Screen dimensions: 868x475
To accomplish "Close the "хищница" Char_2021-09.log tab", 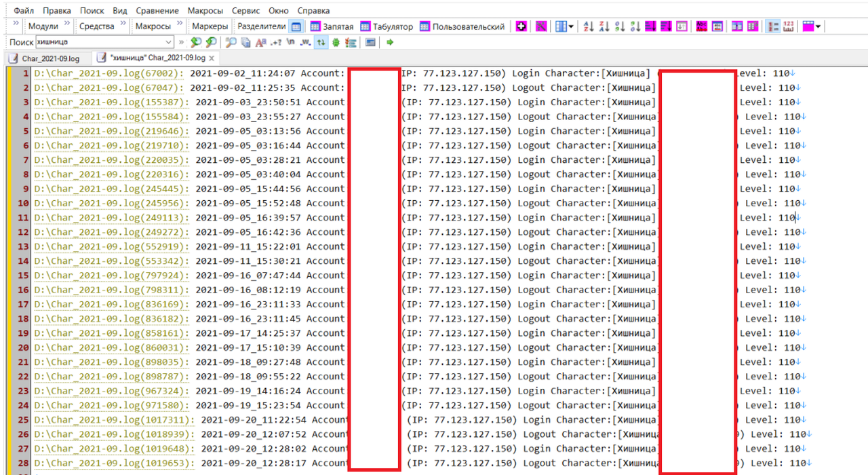I will (211, 58).
